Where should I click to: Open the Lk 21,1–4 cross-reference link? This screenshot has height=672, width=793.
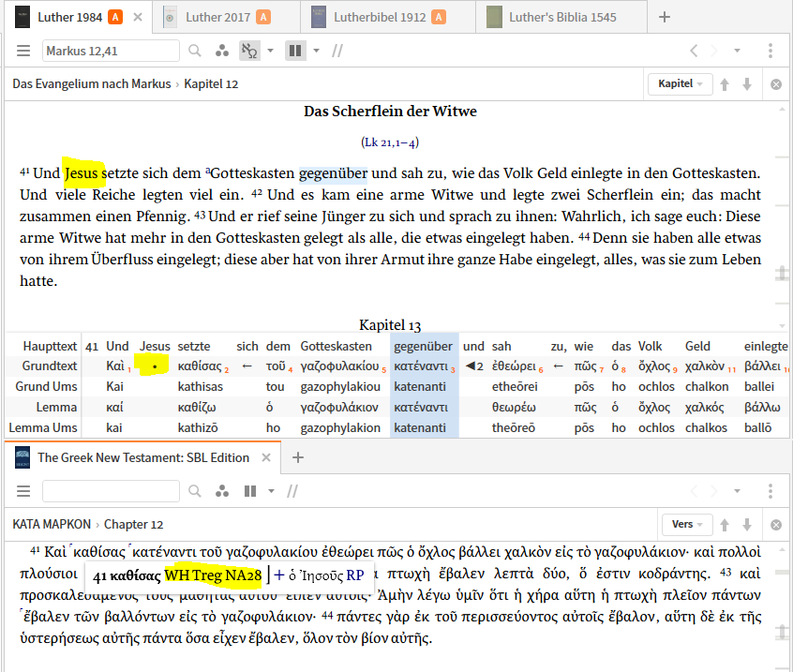[390, 142]
